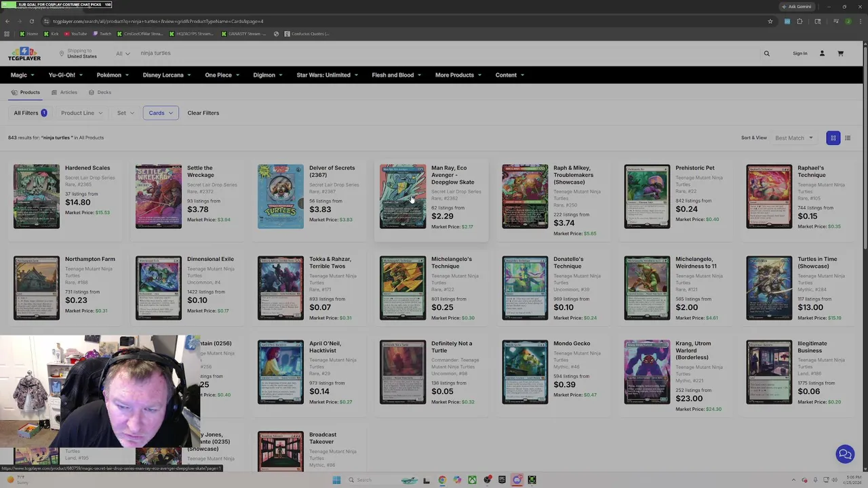Open Raphael's Technique card image
This screenshot has width=868, height=488.
point(769,197)
